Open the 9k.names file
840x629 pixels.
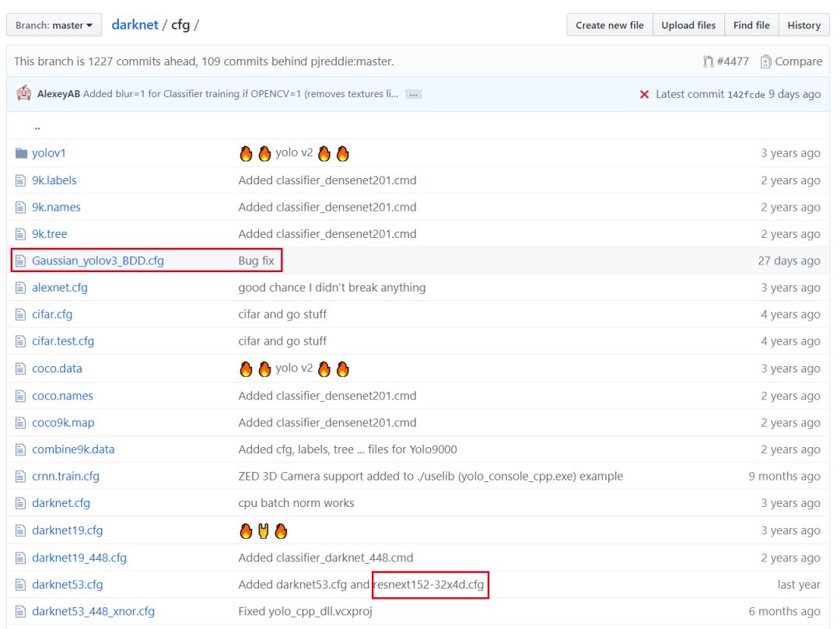(56, 207)
